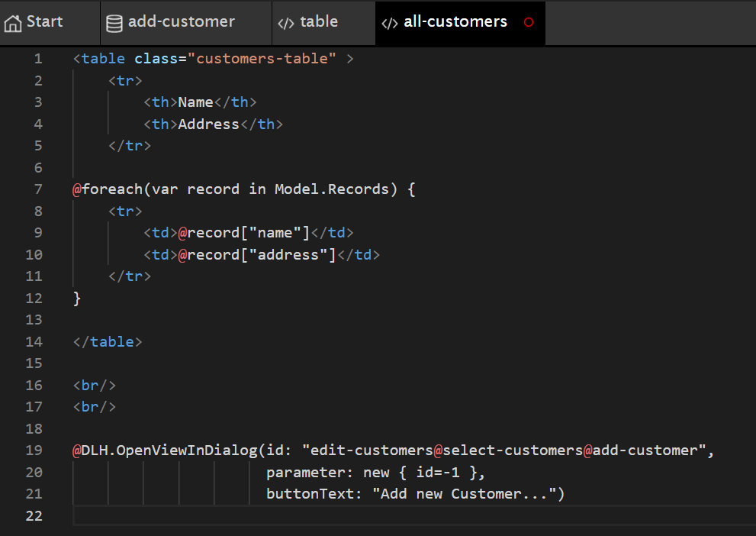Click the closing </tr> tag on line 11
This screenshot has width=756, height=536.
tap(130, 276)
